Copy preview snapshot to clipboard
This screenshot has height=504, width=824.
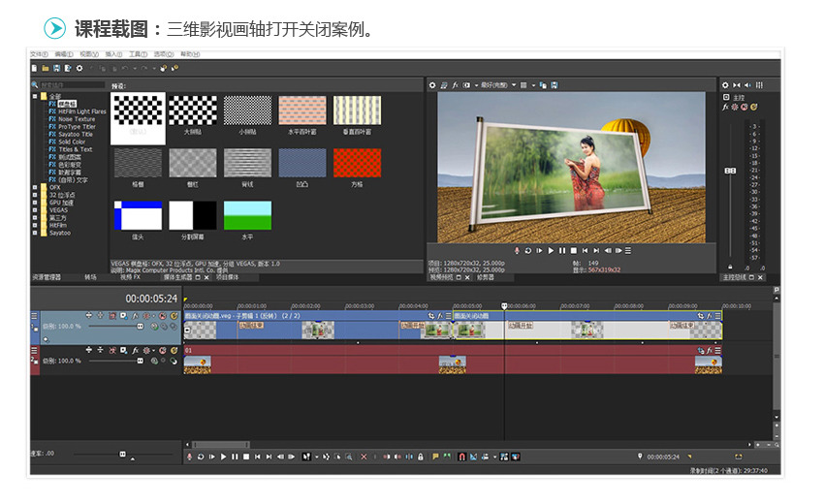click(543, 85)
